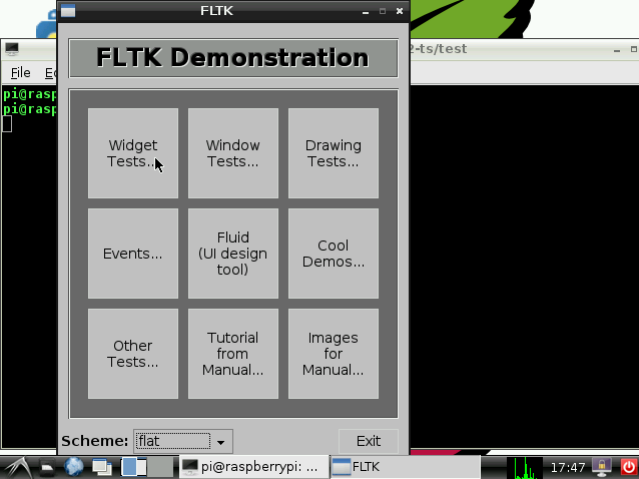Viewport: 639px width, 479px height.
Task: Switch to the first workspace in pager
Action: (134, 467)
